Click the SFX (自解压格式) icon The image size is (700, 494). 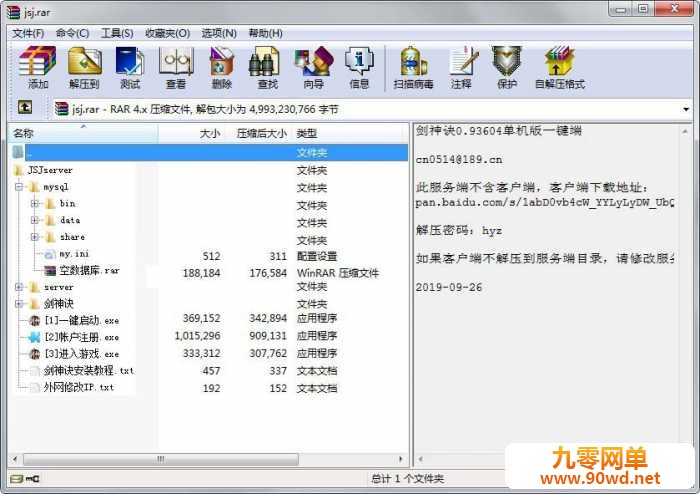pyautogui.click(x=560, y=68)
